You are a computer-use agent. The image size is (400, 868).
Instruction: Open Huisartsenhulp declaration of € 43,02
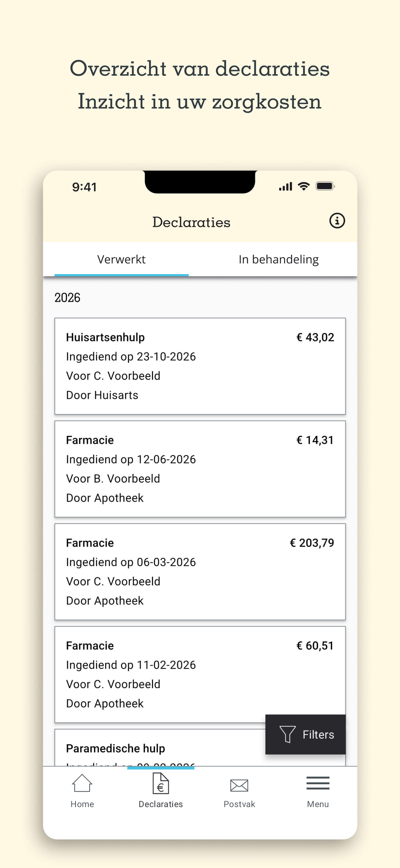point(200,366)
